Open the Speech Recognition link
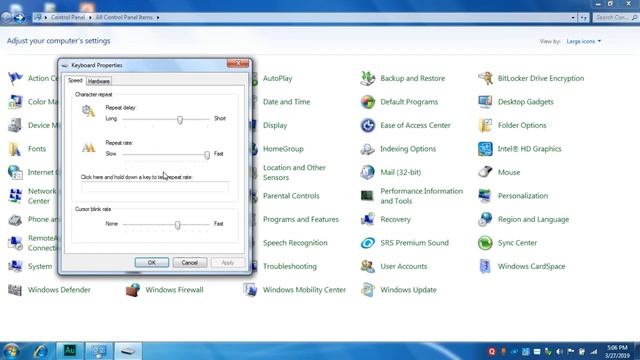640x360 pixels. (295, 243)
